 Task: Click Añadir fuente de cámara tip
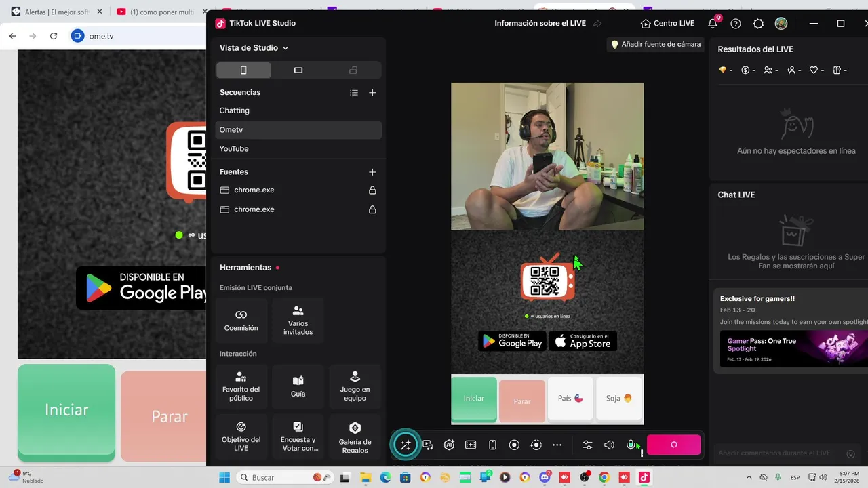click(x=655, y=44)
